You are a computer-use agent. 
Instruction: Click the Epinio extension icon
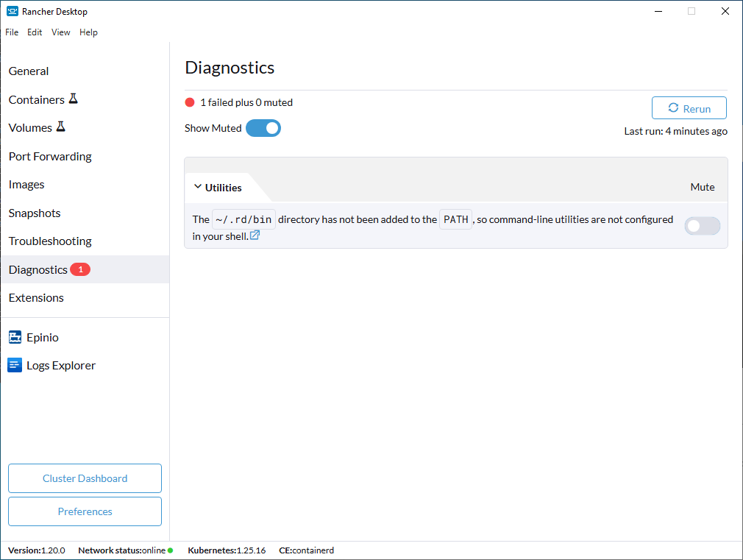point(15,337)
